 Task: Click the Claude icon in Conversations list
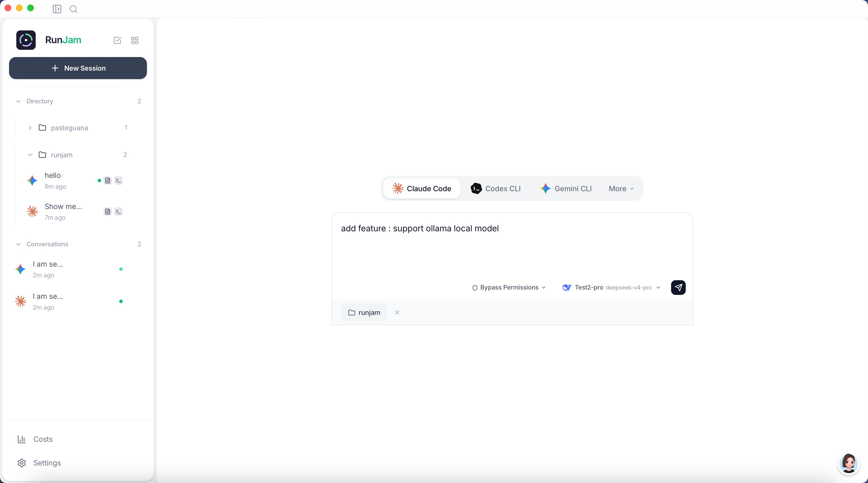pos(21,301)
